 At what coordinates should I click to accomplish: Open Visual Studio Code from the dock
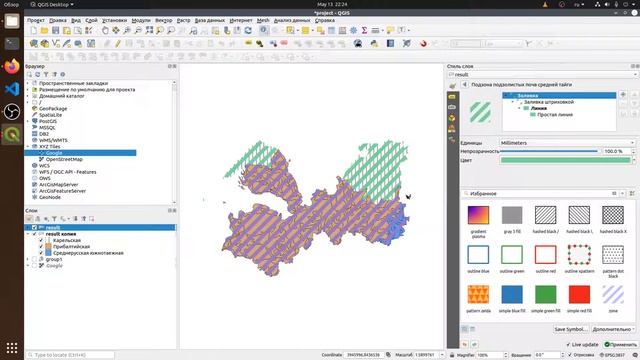point(12,89)
